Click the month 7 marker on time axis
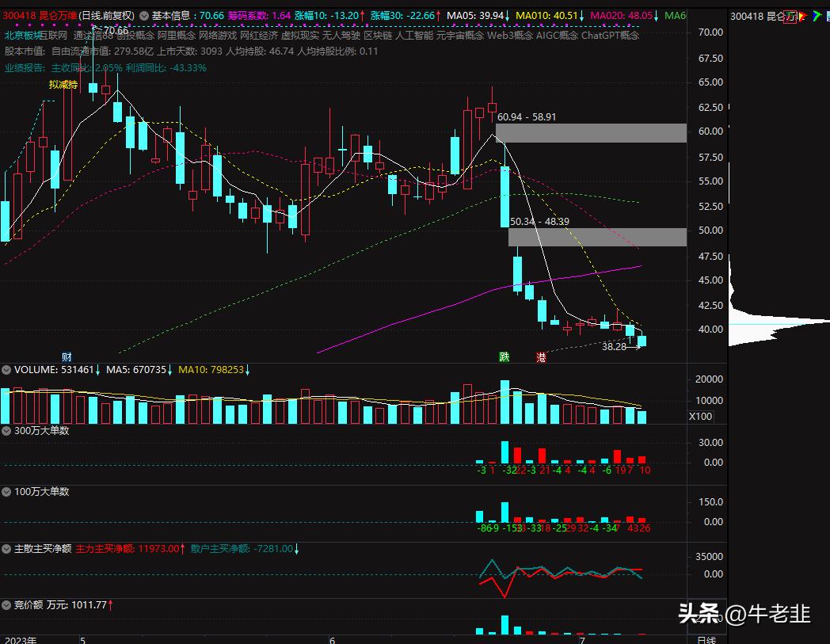Viewport: 830px width, 644px height. [582, 640]
